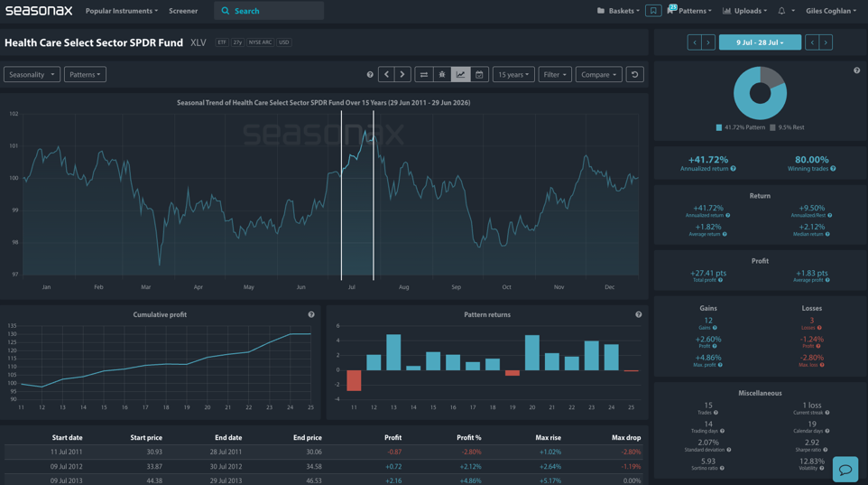Click the help icon beside Pattern returns
The width and height of the screenshot is (868, 485).
[x=638, y=314]
